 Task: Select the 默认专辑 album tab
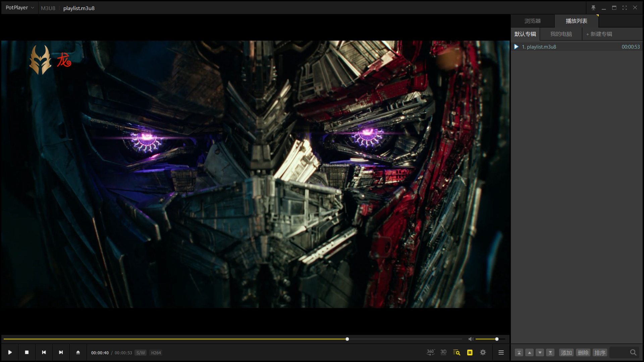525,34
